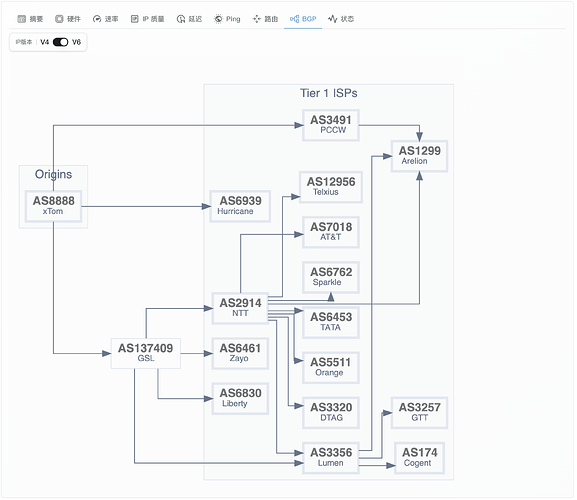The width and height of the screenshot is (577, 500).
Task: Select the AS137409 GSL node
Action: (x=146, y=353)
